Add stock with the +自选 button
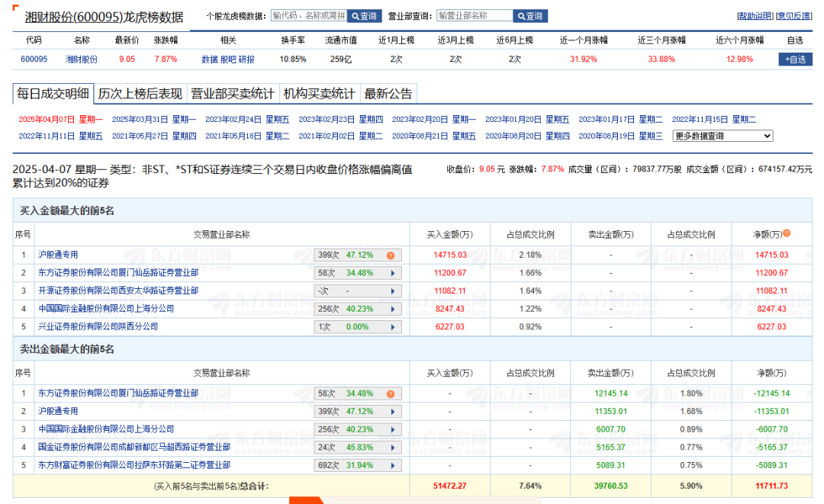824x504 pixels. click(795, 59)
